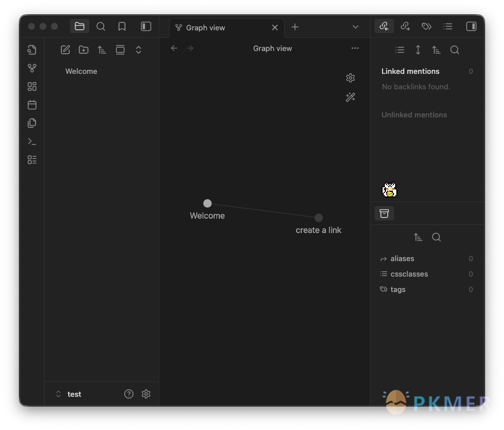Open the outline panel tab icon
The height and width of the screenshot is (430, 504).
(448, 26)
